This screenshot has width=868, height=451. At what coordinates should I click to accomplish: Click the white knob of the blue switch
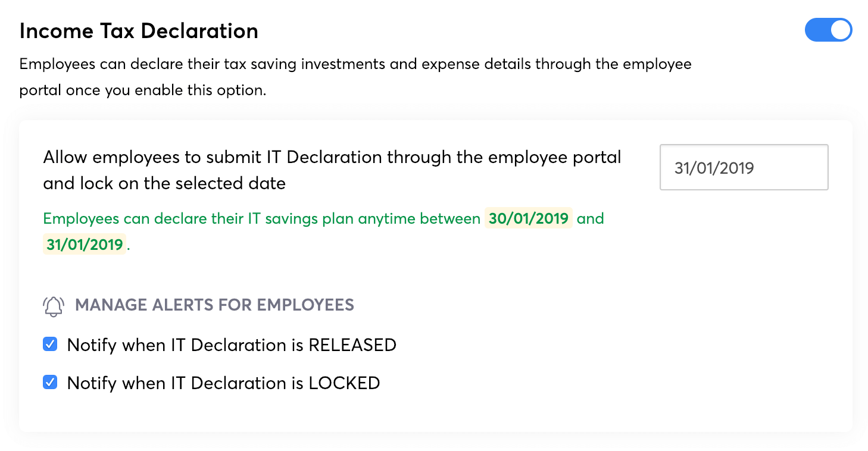point(840,30)
